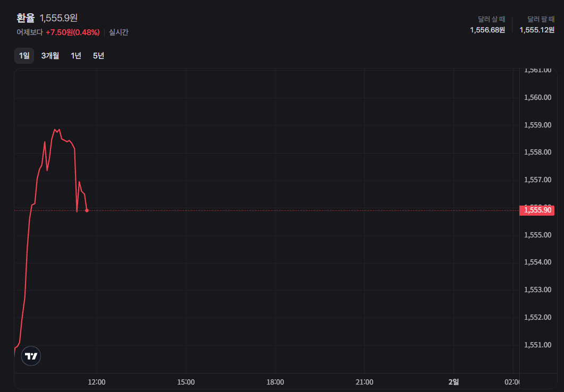Click the 어제보다 label
The image size is (564, 392).
(x=29, y=32)
